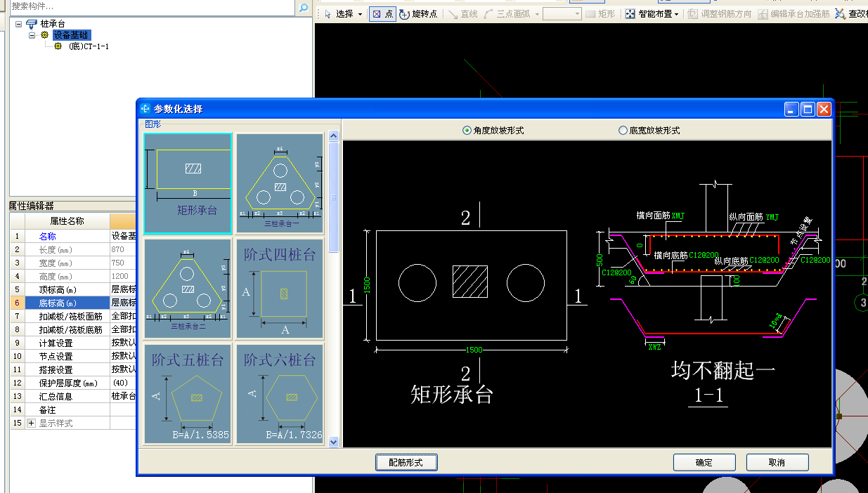The image size is (868, 493).
Task: Click 编辑承台加强筋 toolbar button
Action: 793,13
